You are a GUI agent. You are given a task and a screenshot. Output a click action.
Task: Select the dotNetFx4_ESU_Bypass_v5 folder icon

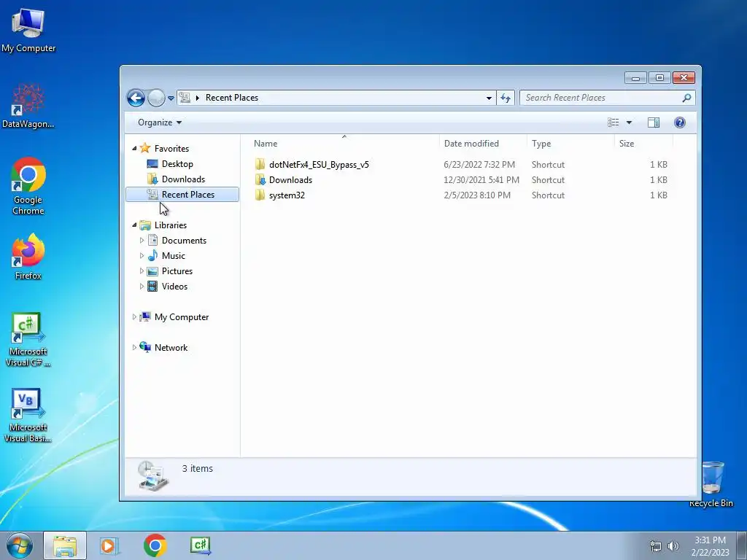[x=260, y=164]
